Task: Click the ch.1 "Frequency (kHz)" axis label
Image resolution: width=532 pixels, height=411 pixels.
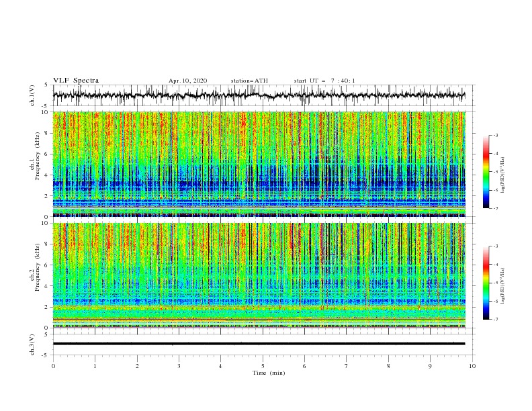Action: (x=38, y=156)
